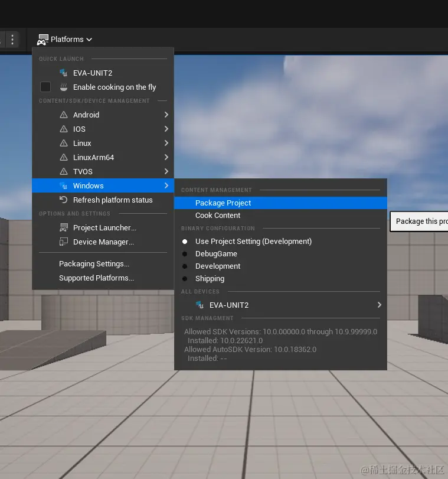Image resolution: width=448 pixels, height=479 pixels.
Task: Click Allowed AutoSDK Version: 10.0.18362.0 text
Action: click(250, 350)
